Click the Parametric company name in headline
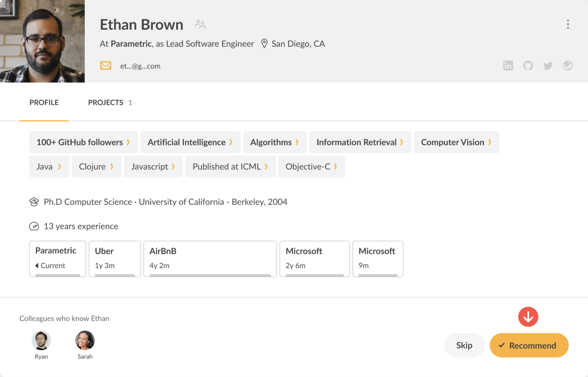This screenshot has width=588, height=377. point(131,44)
